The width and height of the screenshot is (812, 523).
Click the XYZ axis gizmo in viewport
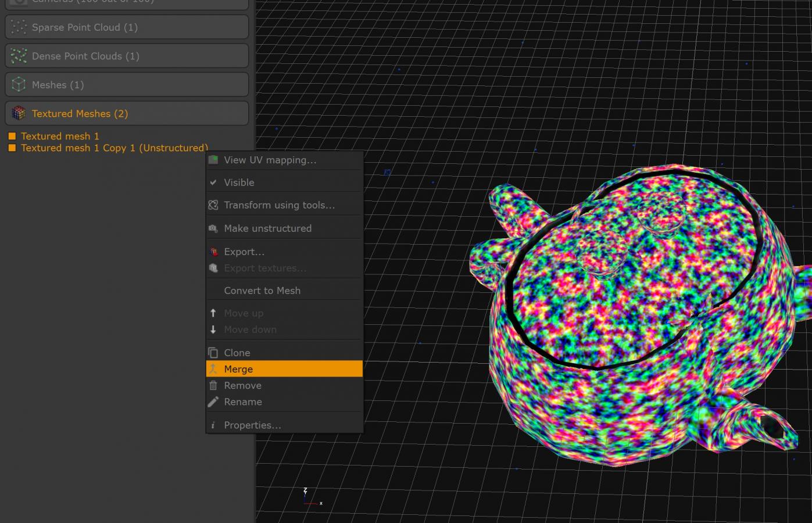tap(312, 497)
